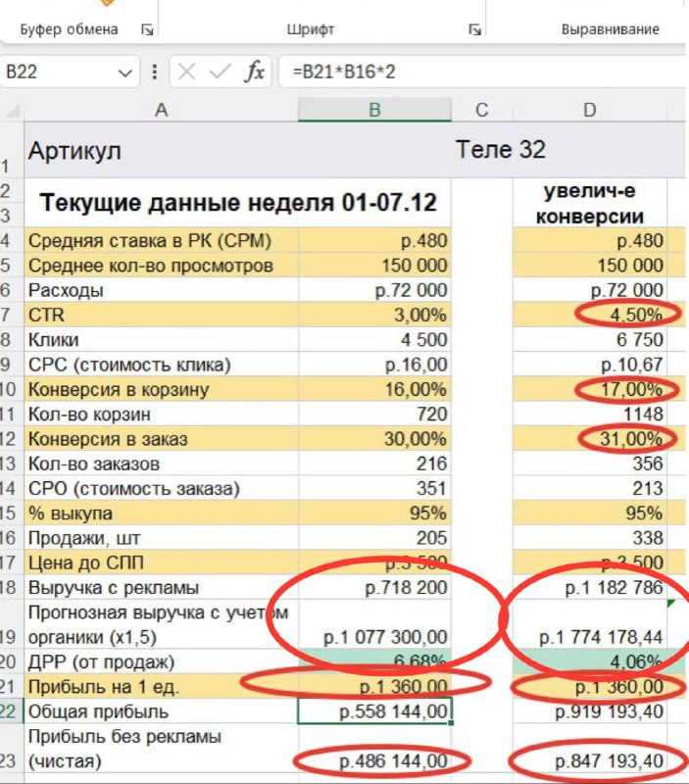The height and width of the screenshot is (784, 689).
Task: Click the Enter checkmark in formula bar
Action: [220, 72]
